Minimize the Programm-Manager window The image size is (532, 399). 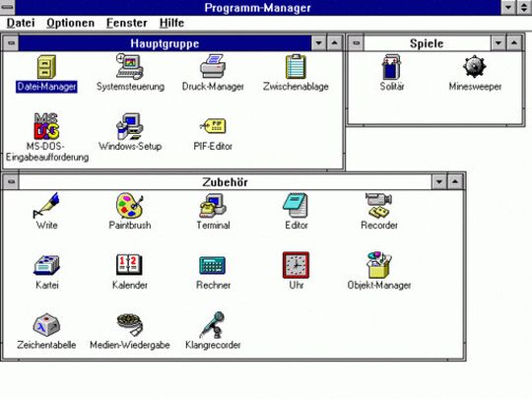point(508,7)
